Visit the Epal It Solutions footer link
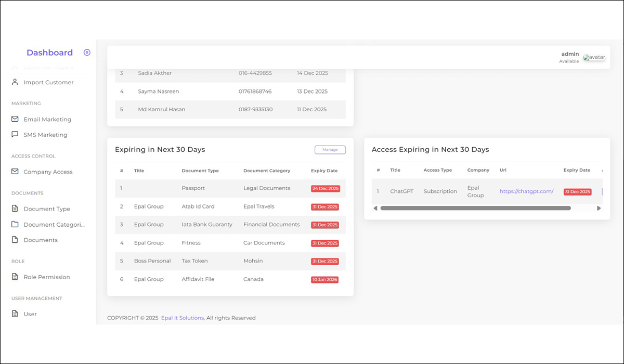624x364 pixels. click(x=182, y=318)
